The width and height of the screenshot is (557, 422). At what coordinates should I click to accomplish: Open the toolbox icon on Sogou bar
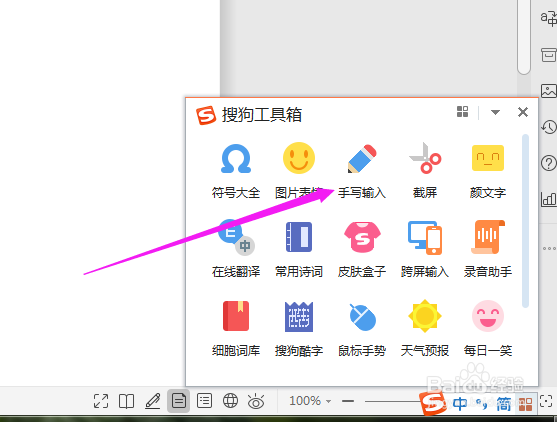[x=525, y=404]
